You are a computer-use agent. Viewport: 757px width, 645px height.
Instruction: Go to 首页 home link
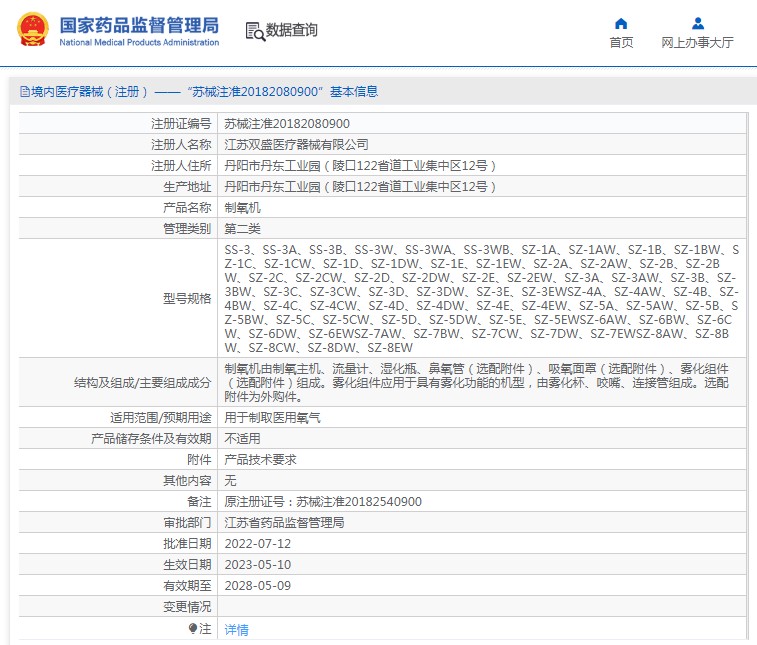[621, 42]
